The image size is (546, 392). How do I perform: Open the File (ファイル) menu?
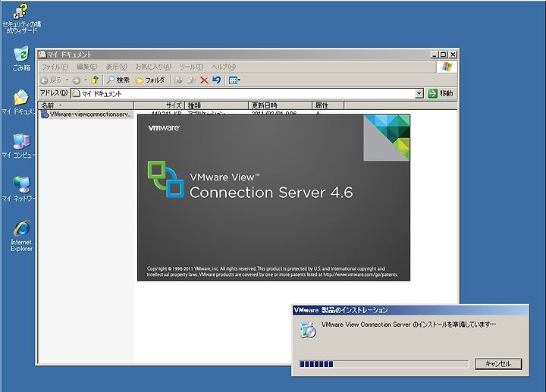click(55, 67)
